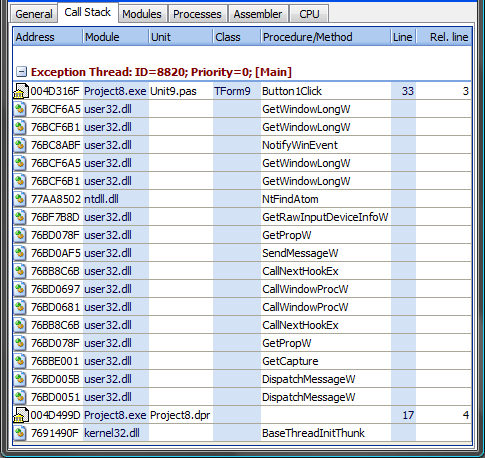485x458 pixels.
Task: Click module icon for address 76BC8ABF
Action: [x=20, y=145]
